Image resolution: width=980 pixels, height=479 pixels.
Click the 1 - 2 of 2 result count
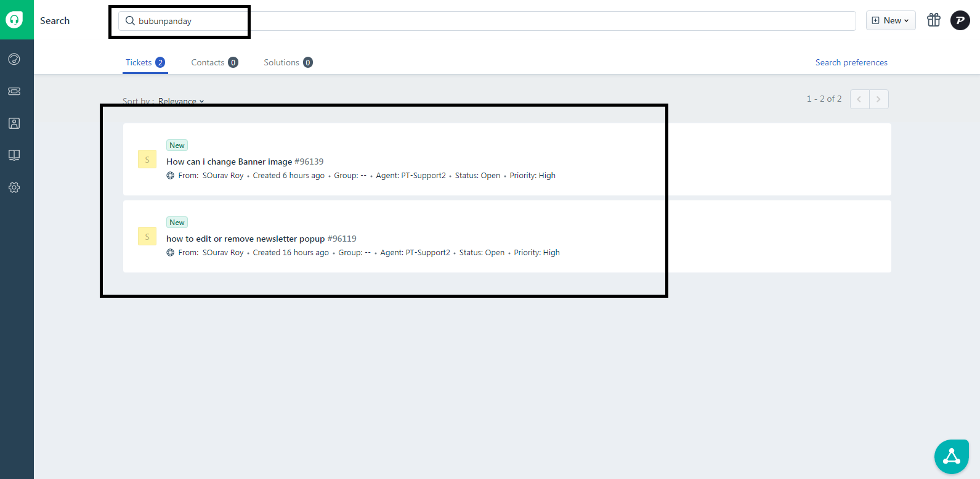[824, 99]
